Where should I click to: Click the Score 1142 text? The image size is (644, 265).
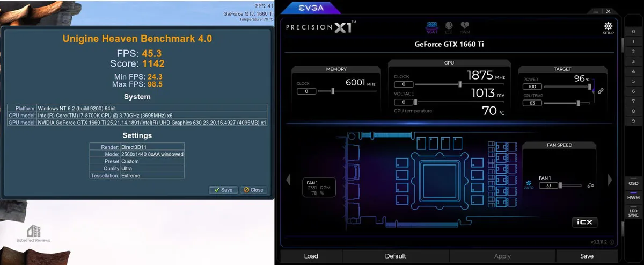point(137,63)
